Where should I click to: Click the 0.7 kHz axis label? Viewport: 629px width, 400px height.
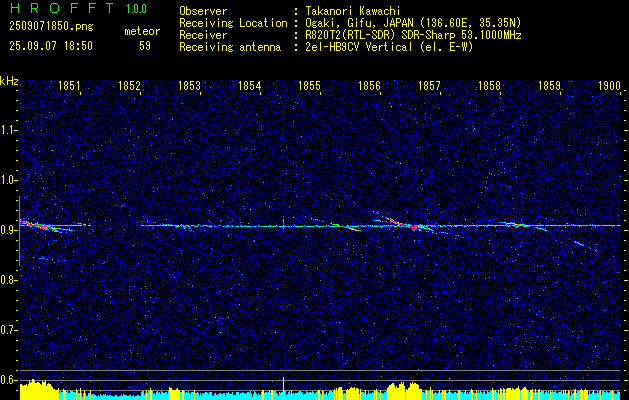point(8,330)
